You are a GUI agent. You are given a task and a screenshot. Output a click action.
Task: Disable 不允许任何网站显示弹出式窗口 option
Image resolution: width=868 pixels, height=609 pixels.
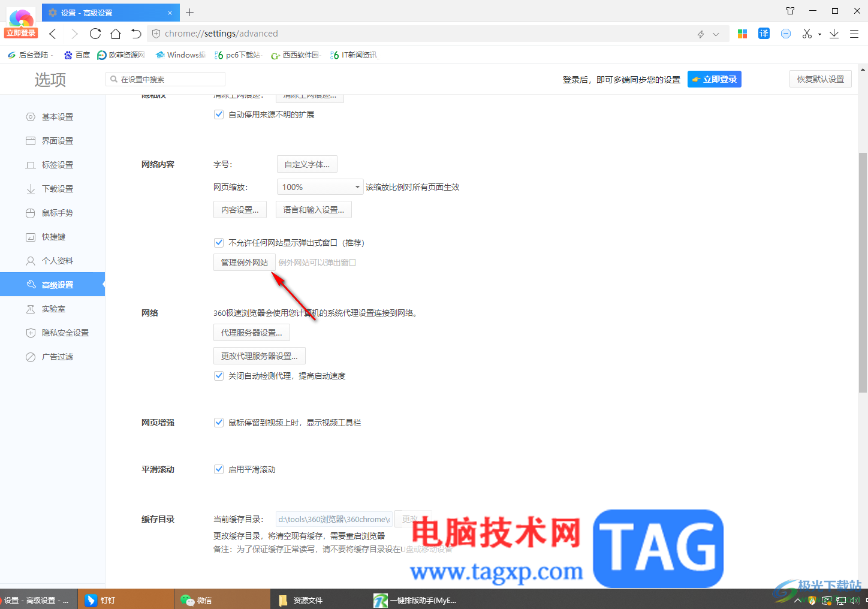click(219, 242)
